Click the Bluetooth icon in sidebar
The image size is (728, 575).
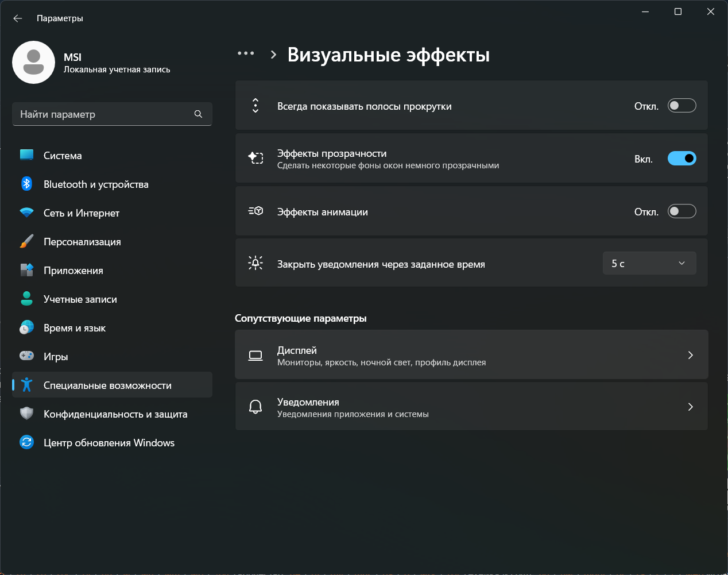pyautogui.click(x=26, y=184)
